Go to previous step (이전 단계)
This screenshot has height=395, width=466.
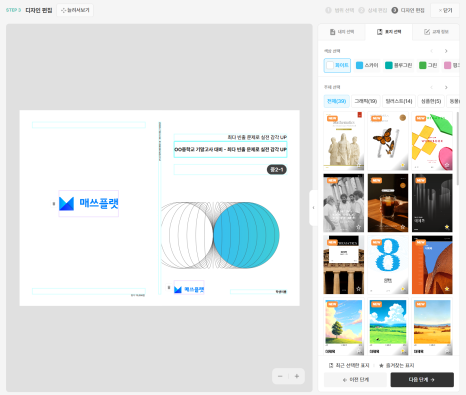point(355,380)
